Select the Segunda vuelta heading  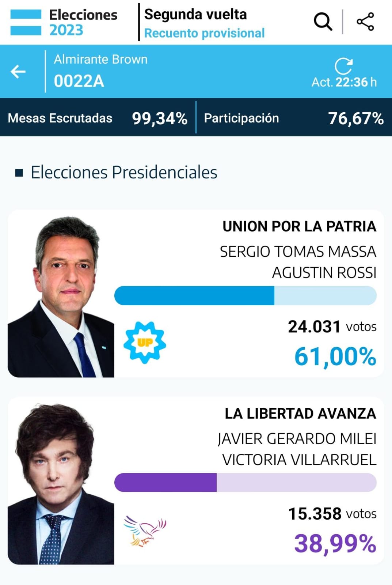[x=195, y=14]
